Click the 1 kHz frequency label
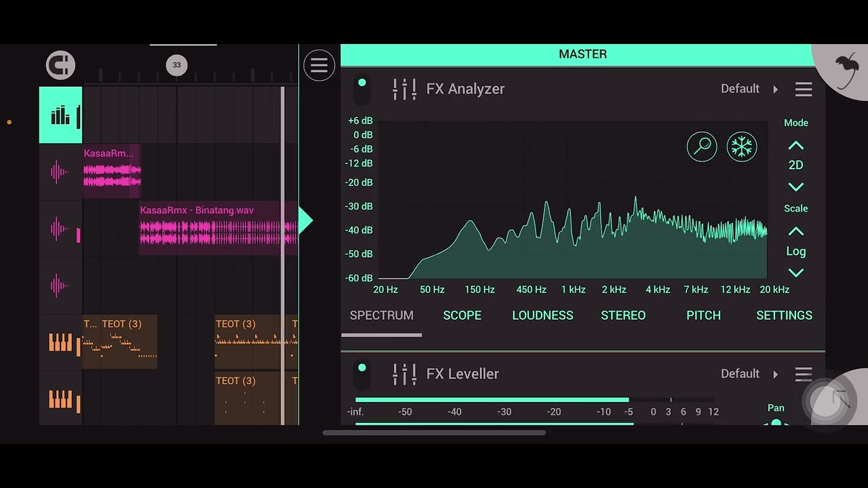Screen dimensions: 868x488 573,289
